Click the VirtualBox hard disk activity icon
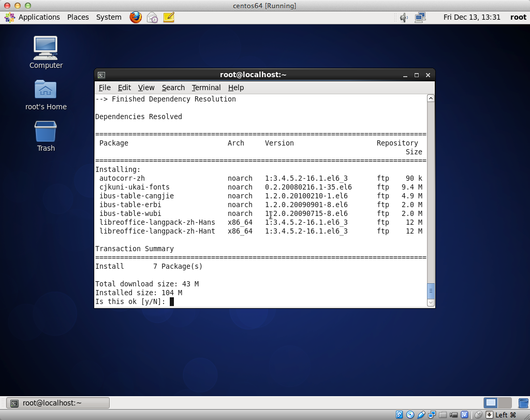 point(399,415)
